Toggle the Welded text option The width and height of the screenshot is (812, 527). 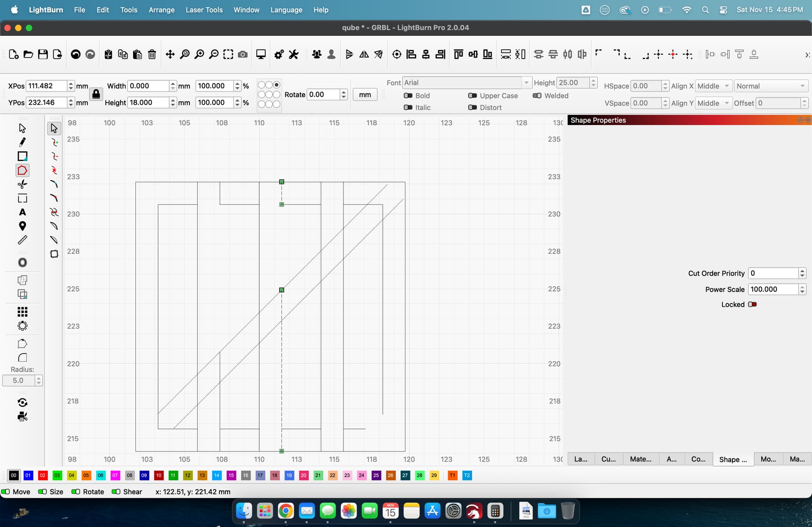click(537, 96)
